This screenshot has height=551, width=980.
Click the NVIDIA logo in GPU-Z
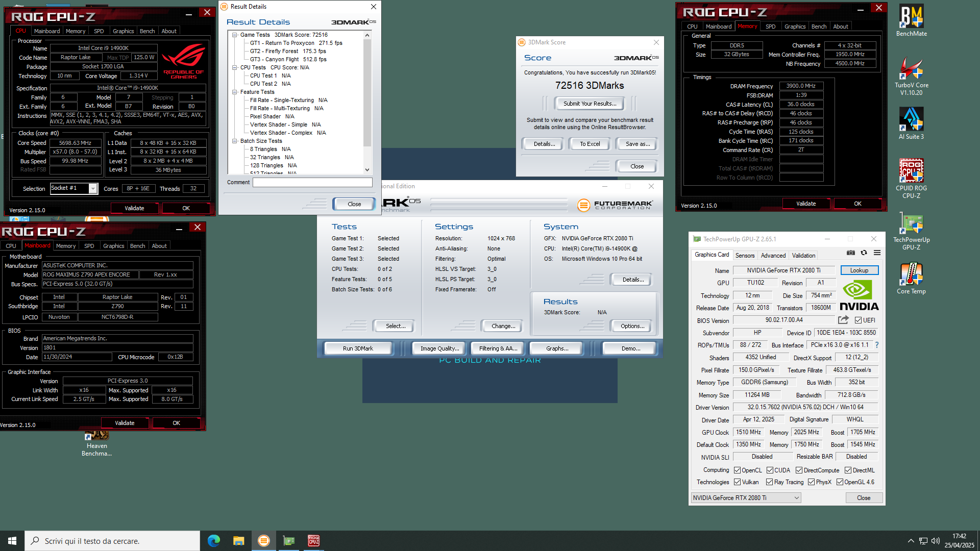(x=859, y=296)
